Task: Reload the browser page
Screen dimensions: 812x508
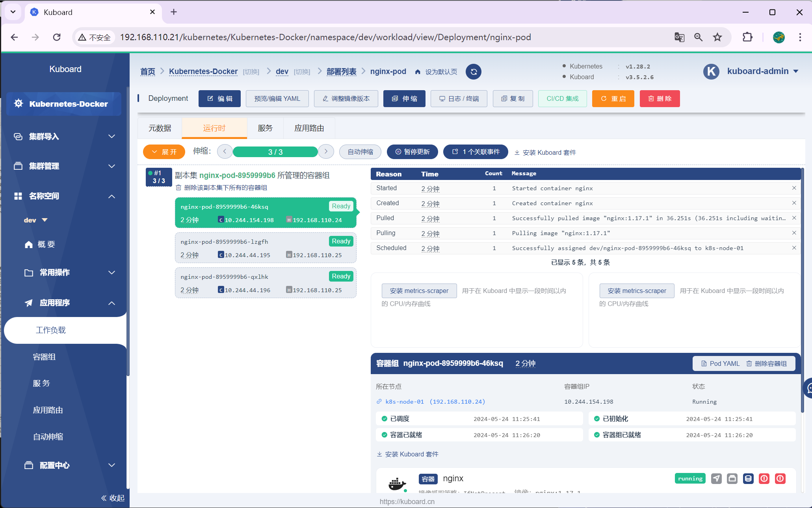Action: [x=57, y=37]
